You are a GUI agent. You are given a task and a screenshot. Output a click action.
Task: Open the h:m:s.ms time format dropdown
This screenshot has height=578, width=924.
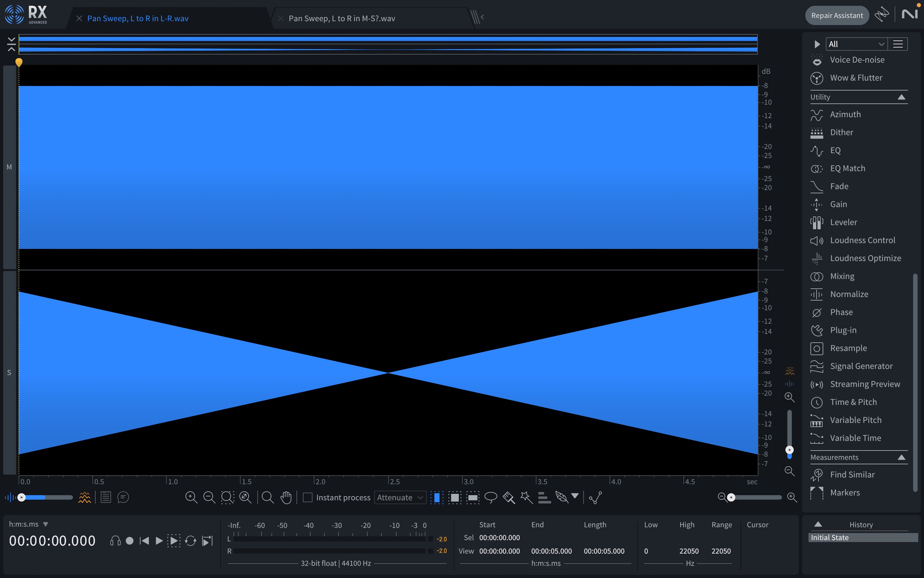[x=29, y=524]
